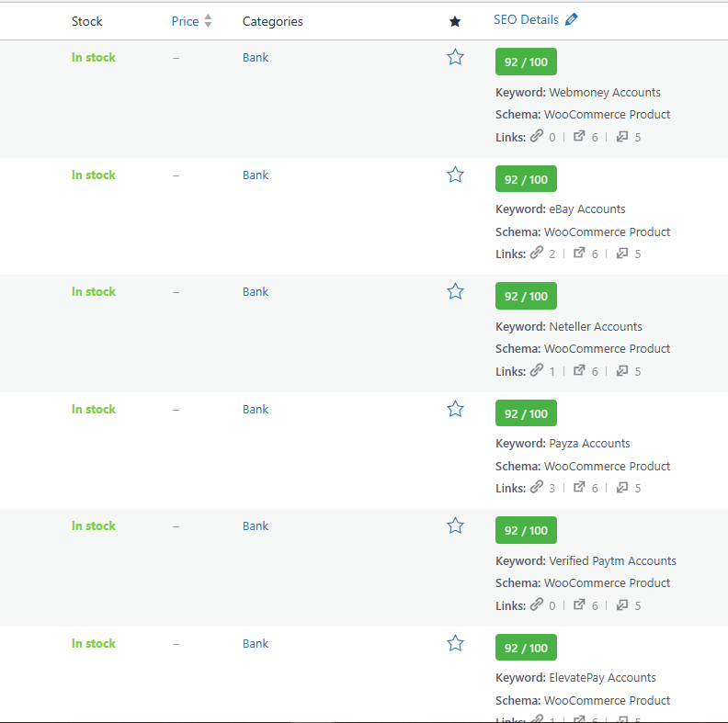Click featured star in ElevatePay Accounts row
This screenshot has width=728, height=723.
(x=455, y=643)
